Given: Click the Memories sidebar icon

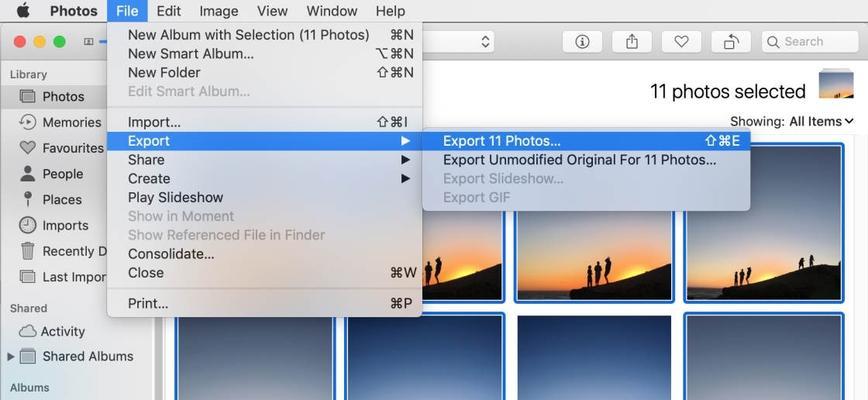Looking at the screenshot, I should point(27,122).
